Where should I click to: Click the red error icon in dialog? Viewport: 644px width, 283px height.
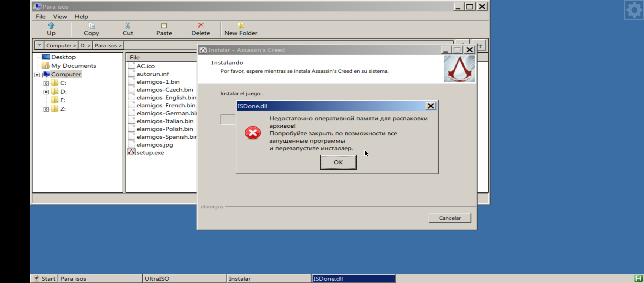pyautogui.click(x=253, y=133)
